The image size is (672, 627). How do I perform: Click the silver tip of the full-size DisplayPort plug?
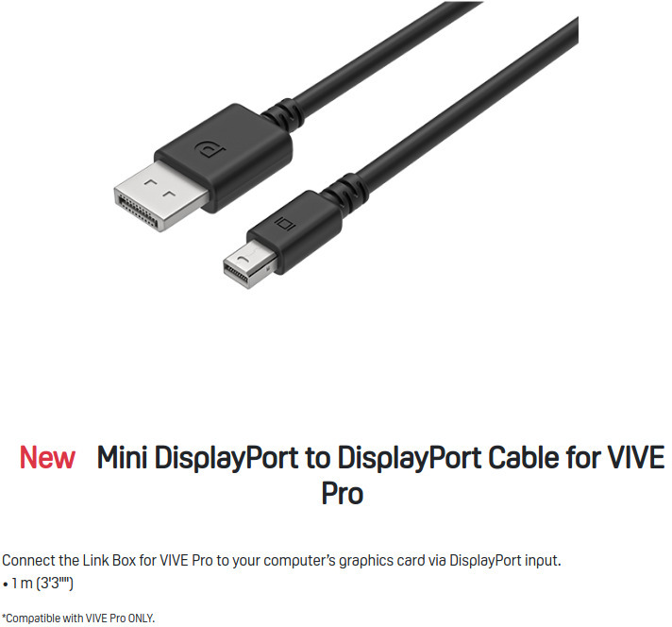160,195
